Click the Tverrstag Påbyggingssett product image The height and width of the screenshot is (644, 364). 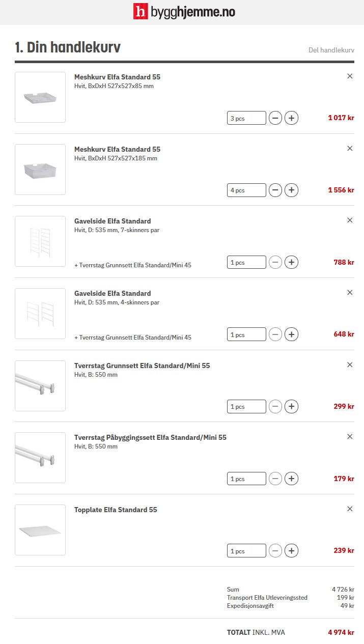pos(40,458)
